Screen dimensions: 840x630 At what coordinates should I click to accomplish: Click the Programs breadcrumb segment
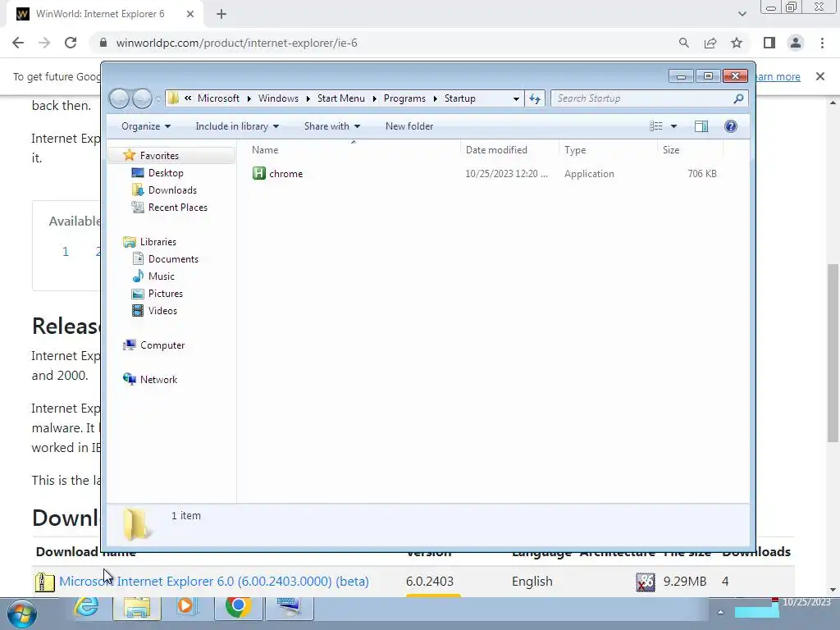pyautogui.click(x=404, y=98)
